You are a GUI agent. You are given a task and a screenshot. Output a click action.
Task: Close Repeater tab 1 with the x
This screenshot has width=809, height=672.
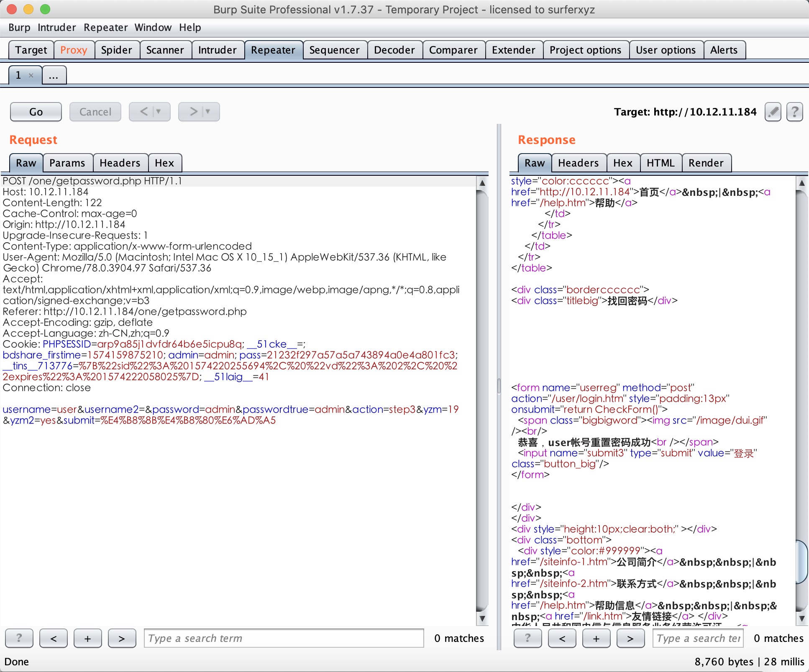click(31, 75)
